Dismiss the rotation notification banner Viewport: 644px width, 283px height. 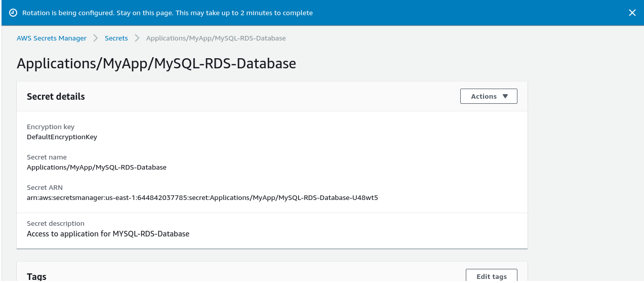pos(632,13)
